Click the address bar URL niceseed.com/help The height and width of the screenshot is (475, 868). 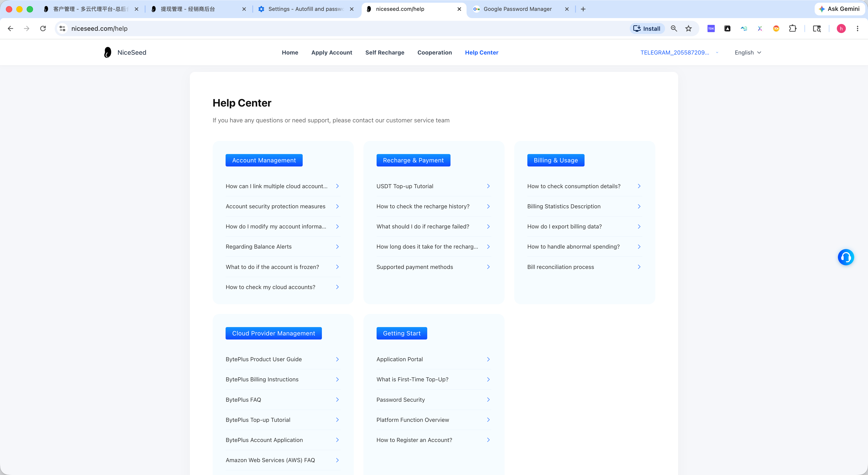99,29
